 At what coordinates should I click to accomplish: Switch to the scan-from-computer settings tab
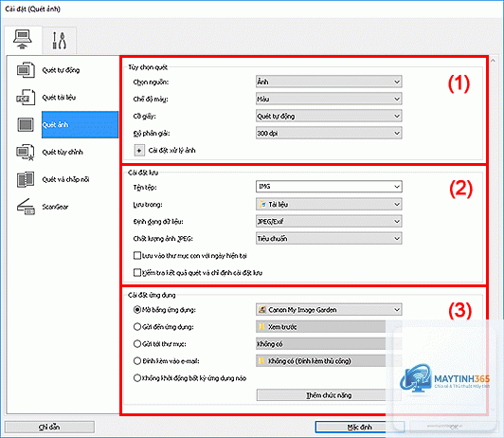point(23,40)
